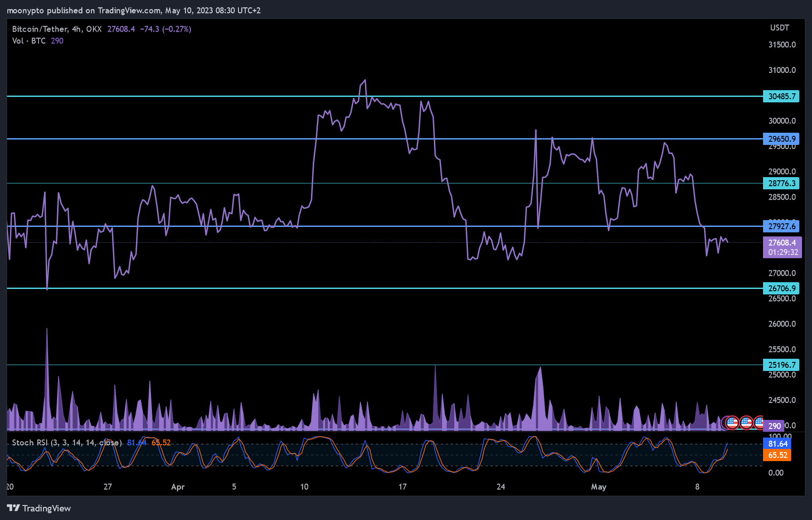Click the 10 date on time axis
The height and width of the screenshot is (520, 812).
click(x=304, y=487)
